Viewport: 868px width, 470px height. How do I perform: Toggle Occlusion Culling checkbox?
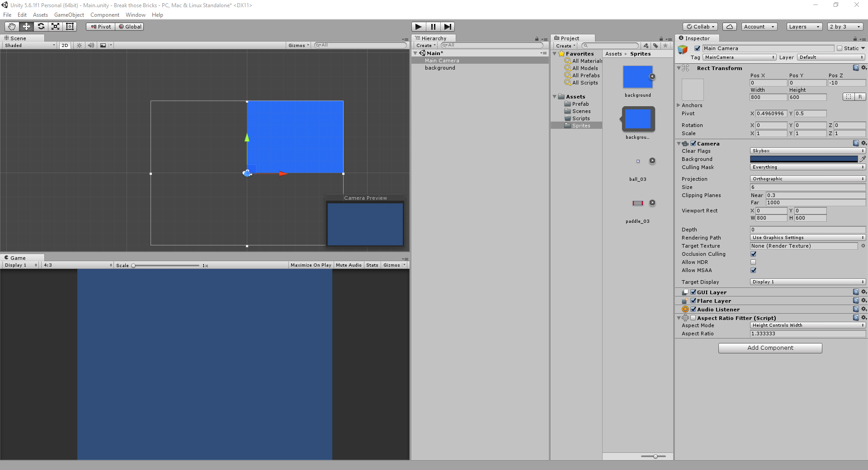[x=753, y=254]
